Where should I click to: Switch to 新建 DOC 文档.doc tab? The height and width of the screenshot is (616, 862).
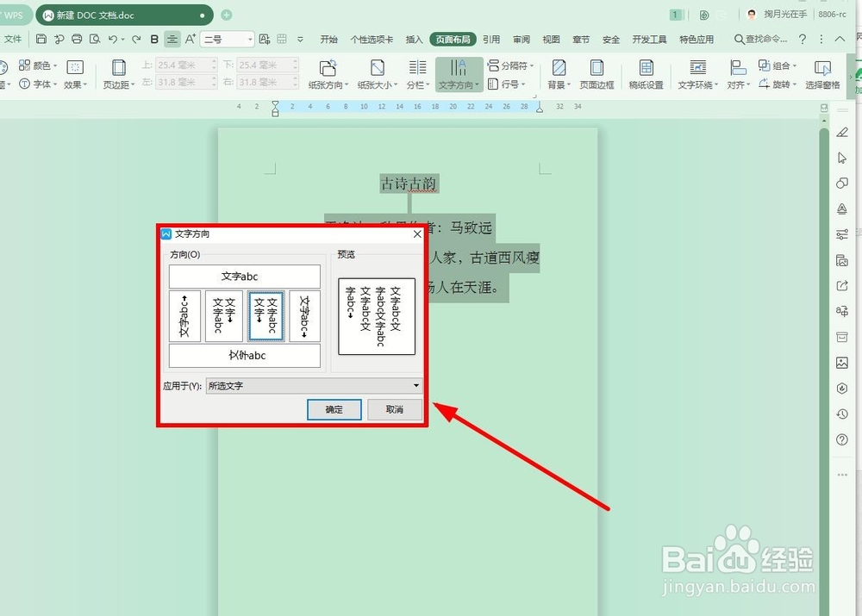click(123, 16)
